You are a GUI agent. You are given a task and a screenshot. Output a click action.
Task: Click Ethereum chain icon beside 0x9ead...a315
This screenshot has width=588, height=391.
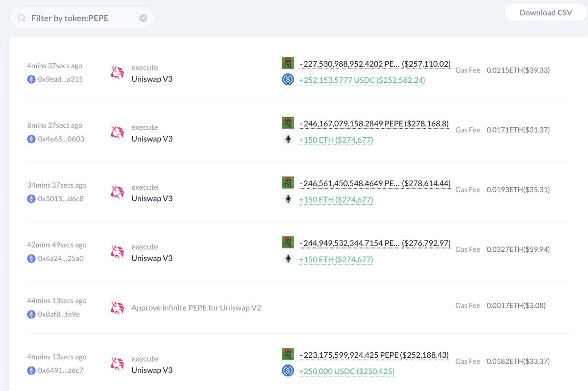tap(31, 79)
